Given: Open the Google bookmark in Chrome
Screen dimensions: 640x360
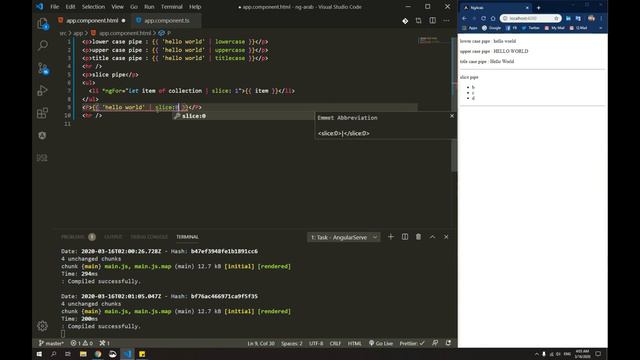Looking at the screenshot, I should 491,28.
